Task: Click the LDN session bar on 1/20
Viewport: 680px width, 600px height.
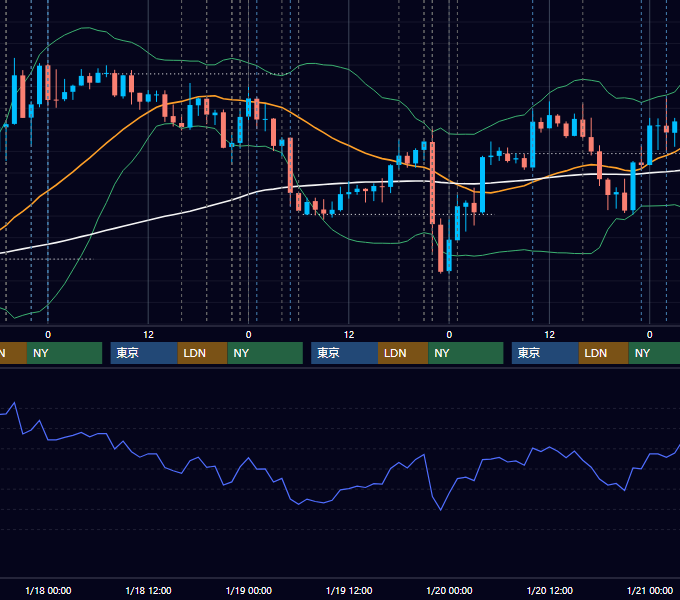Action: pos(604,353)
